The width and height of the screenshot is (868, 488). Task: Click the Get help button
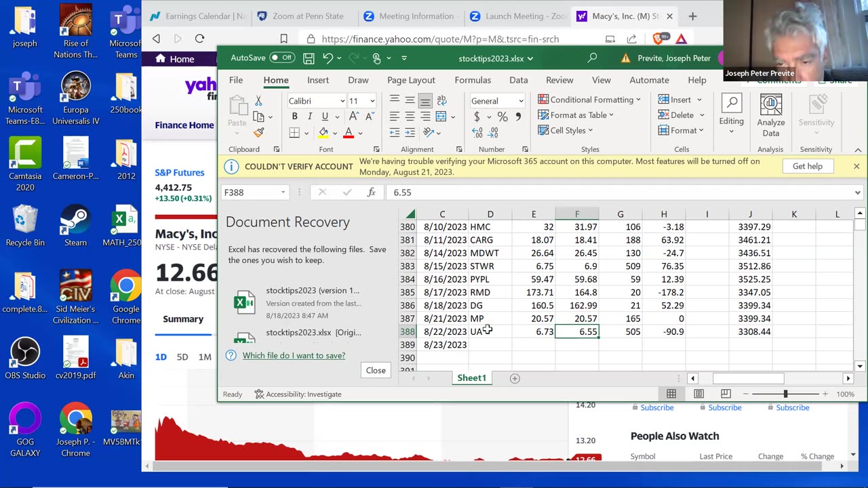808,166
